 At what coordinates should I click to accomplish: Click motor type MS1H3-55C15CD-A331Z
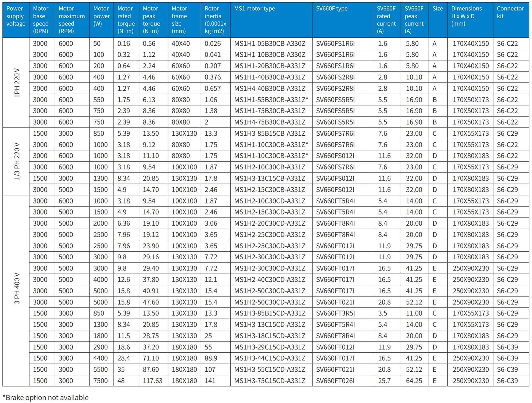point(270,370)
